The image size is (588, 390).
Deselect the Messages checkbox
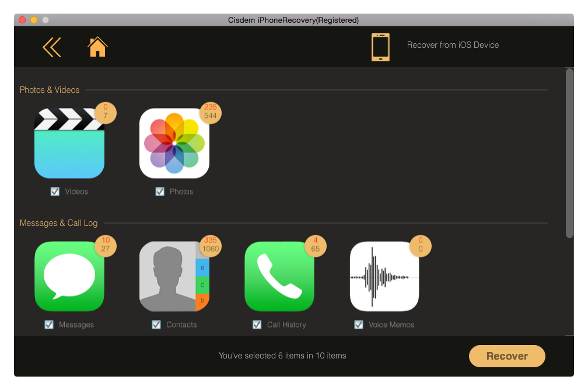coord(49,324)
